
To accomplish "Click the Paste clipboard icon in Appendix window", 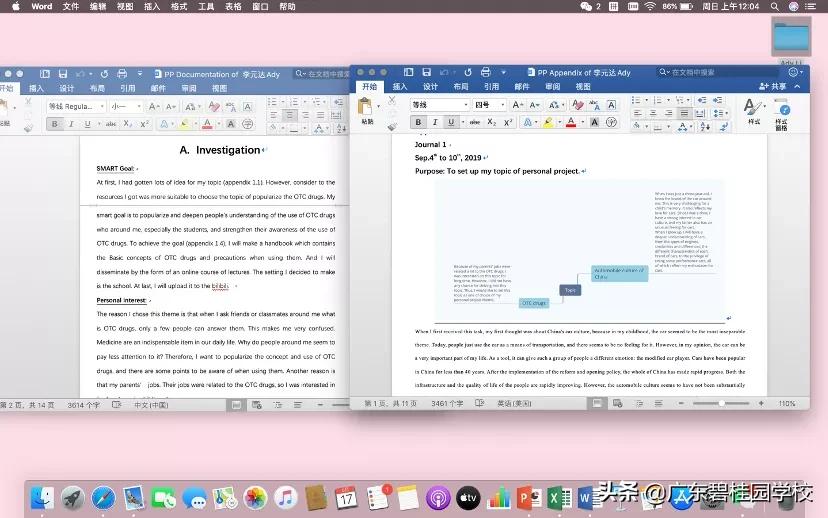I will [x=365, y=107].
